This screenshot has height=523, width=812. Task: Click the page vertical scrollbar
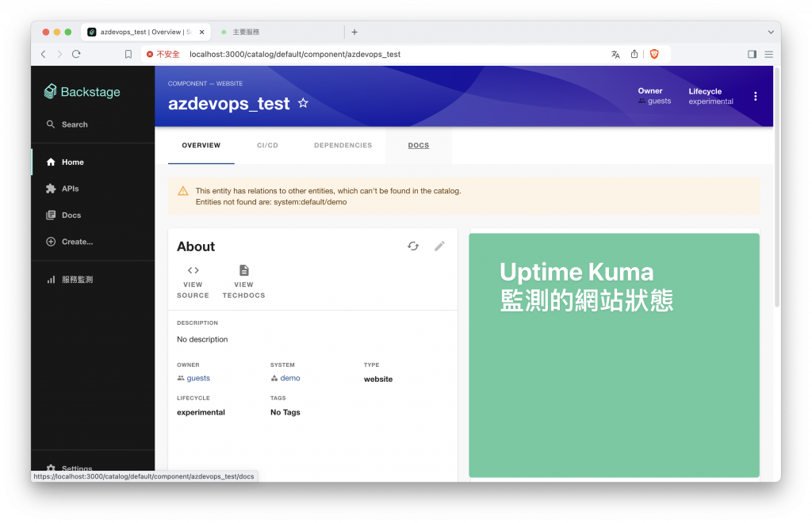pos(777,186)
